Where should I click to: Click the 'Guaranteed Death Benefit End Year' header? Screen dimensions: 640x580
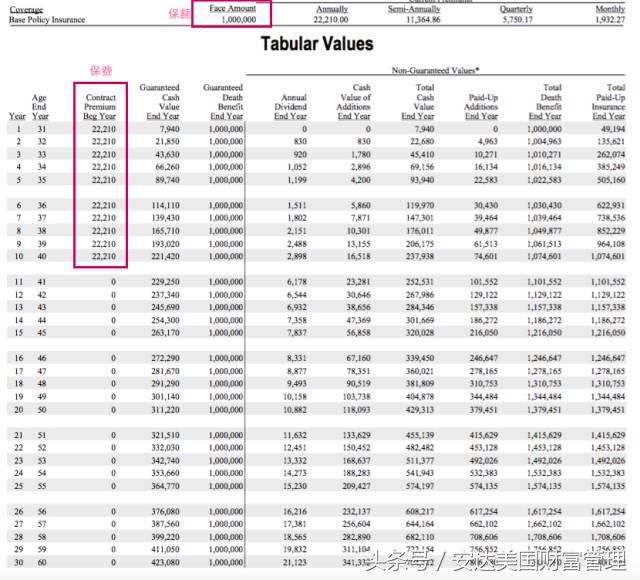225,102
